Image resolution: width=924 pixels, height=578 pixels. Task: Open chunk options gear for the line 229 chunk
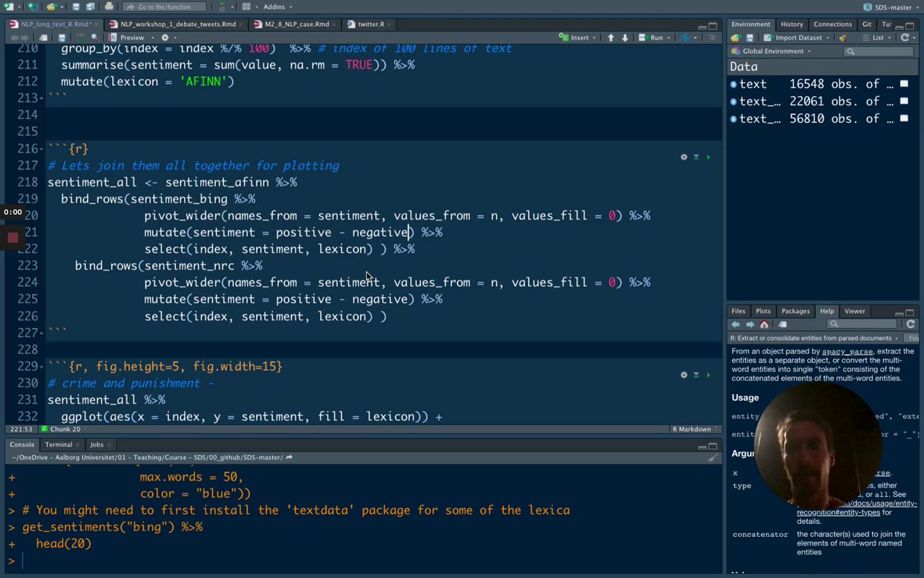[x=684, y=375]
